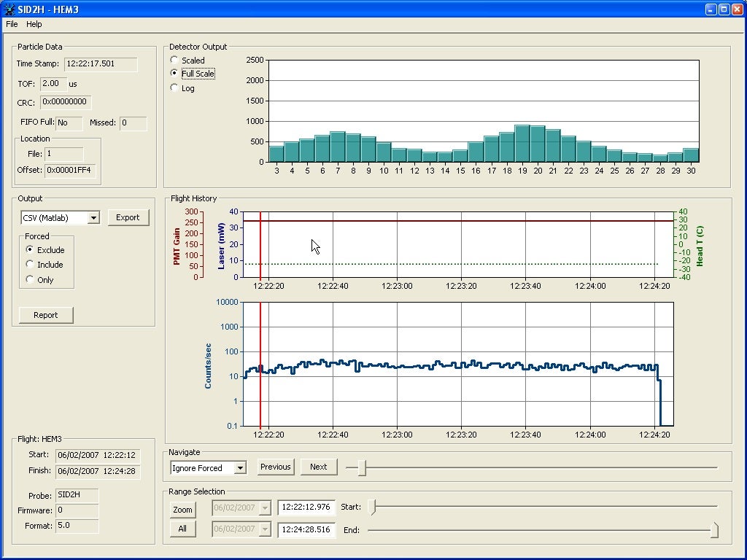
Task: Click the Navigate slider handle
Action: click(x=361, y=468)
